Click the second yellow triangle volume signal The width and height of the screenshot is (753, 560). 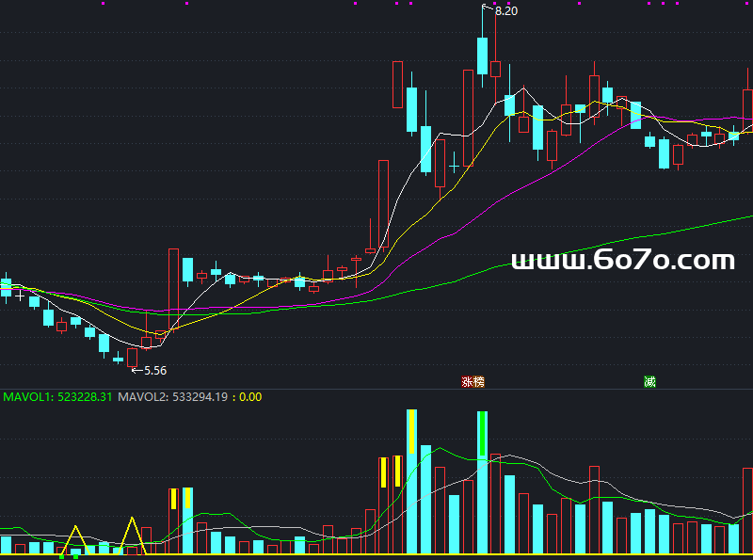(x=133, y=532)
